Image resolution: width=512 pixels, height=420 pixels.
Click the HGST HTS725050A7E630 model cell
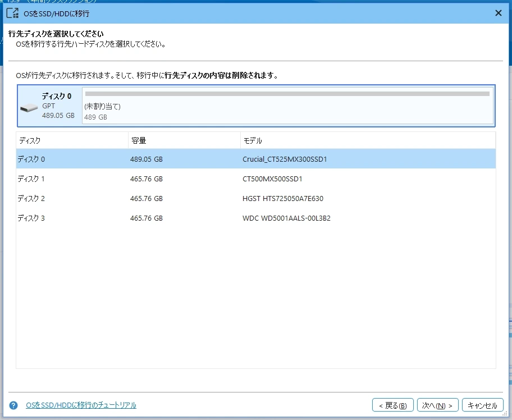click(283, 198)
